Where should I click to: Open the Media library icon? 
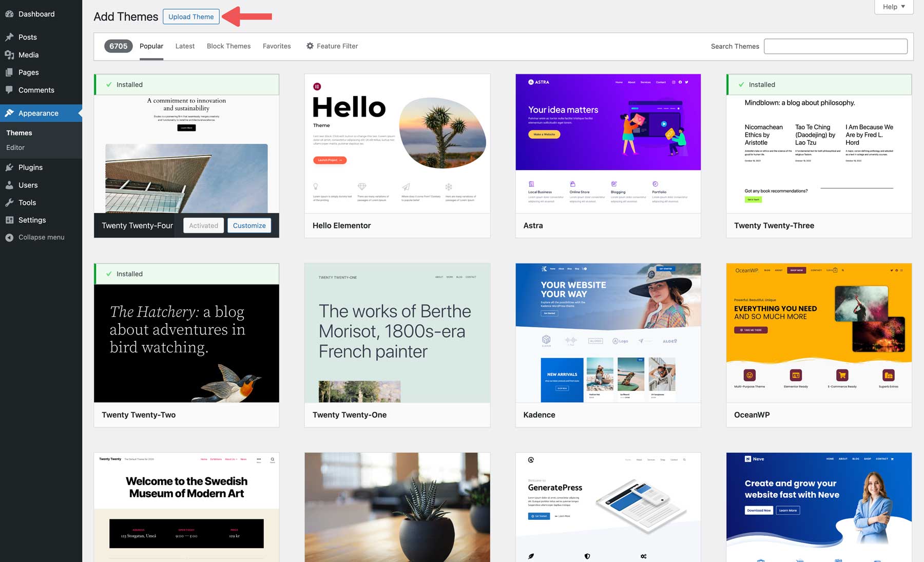pos(9,54)
